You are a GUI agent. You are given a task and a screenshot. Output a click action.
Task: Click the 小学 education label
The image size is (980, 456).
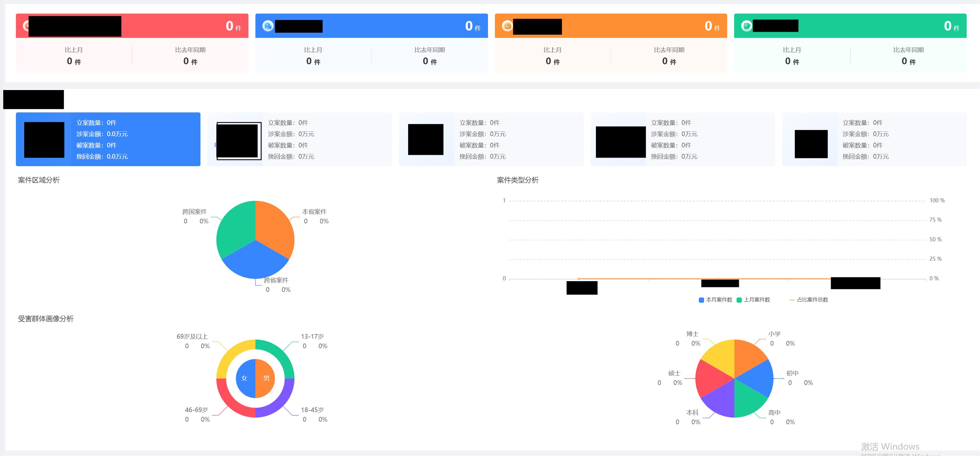click(x=774, y=334)
